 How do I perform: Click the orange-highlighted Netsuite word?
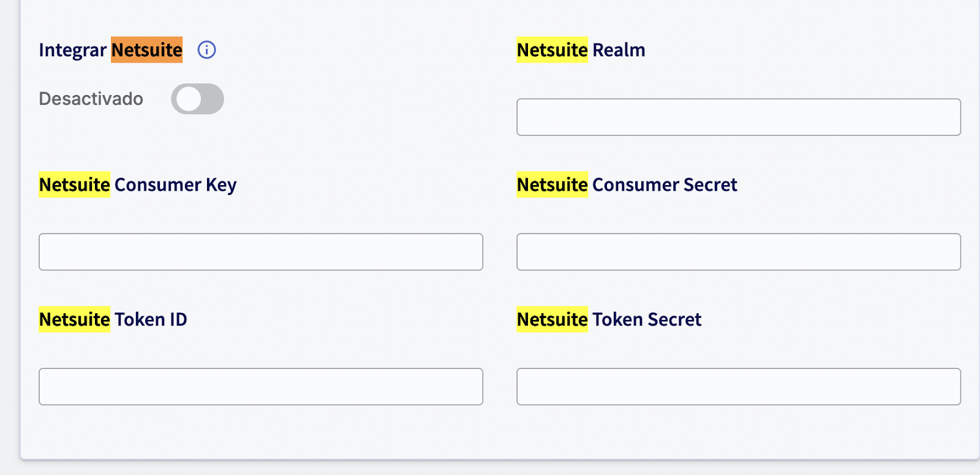pyautogui.click(x=146, y=50)
